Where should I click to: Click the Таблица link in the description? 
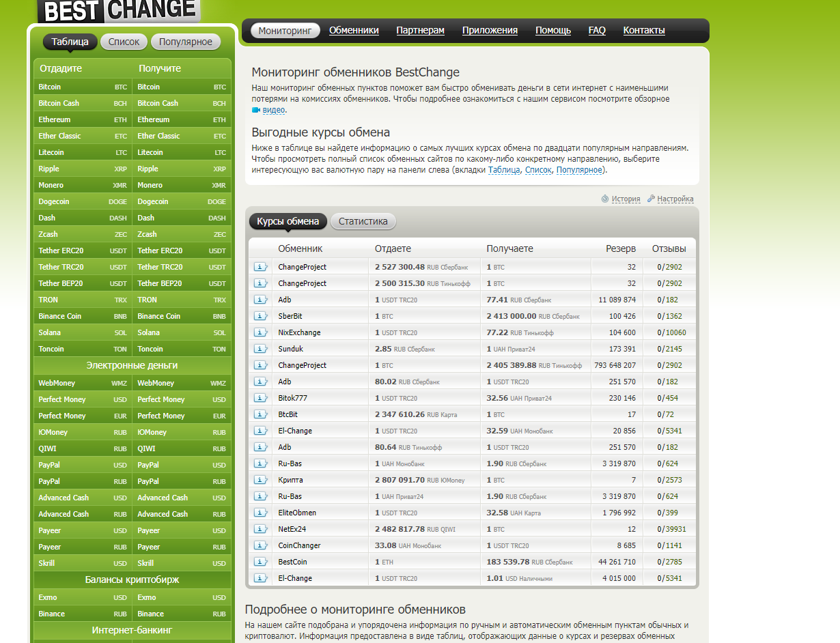504,170
